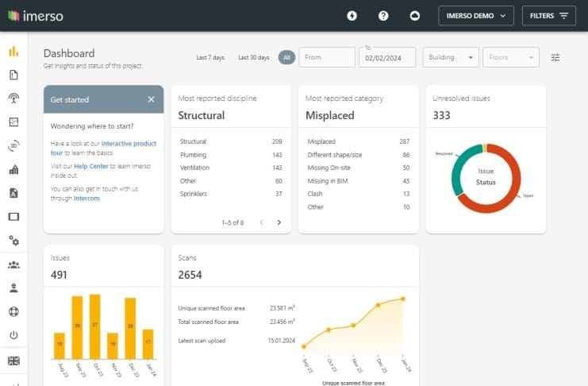Image resolution: width=588 pixels, height=386 pixels.
Task: Switch language via UK flag icon
Action: [13, 361]
